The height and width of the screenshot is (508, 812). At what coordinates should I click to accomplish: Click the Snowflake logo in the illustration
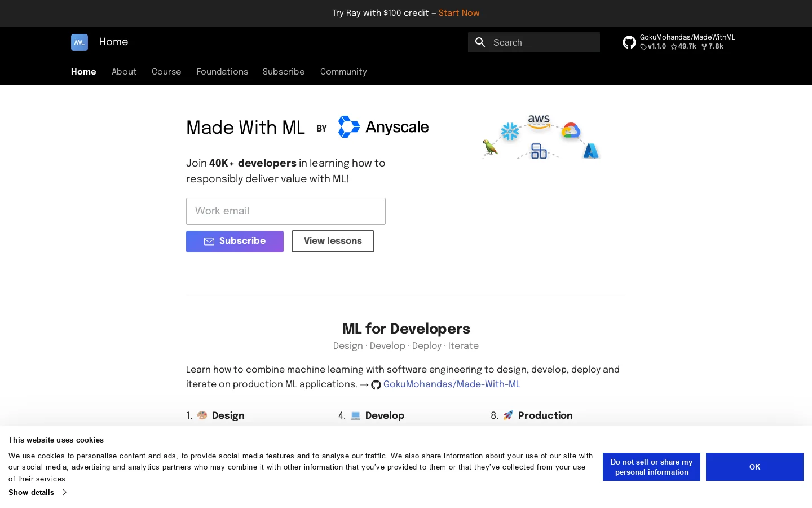click(510, 132)
